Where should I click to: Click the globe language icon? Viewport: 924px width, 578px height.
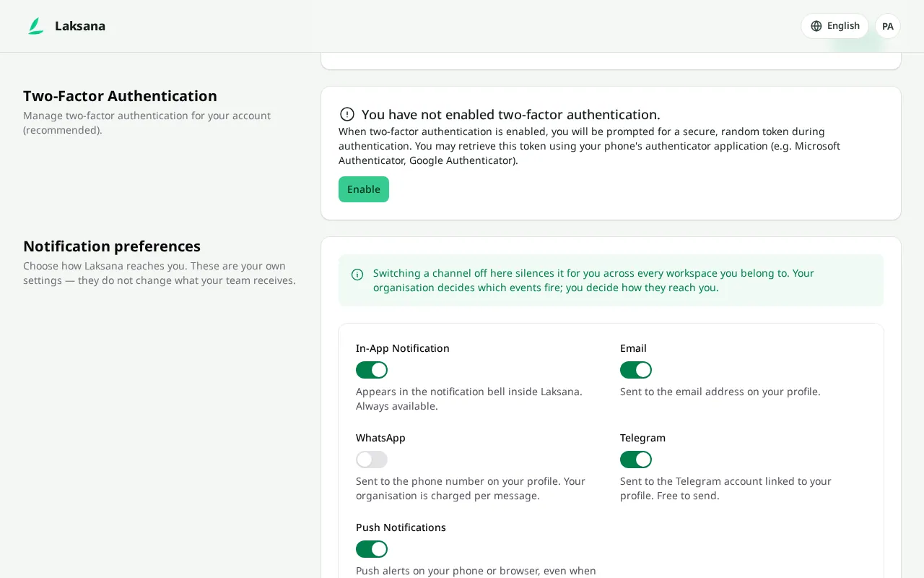(816, 26)
